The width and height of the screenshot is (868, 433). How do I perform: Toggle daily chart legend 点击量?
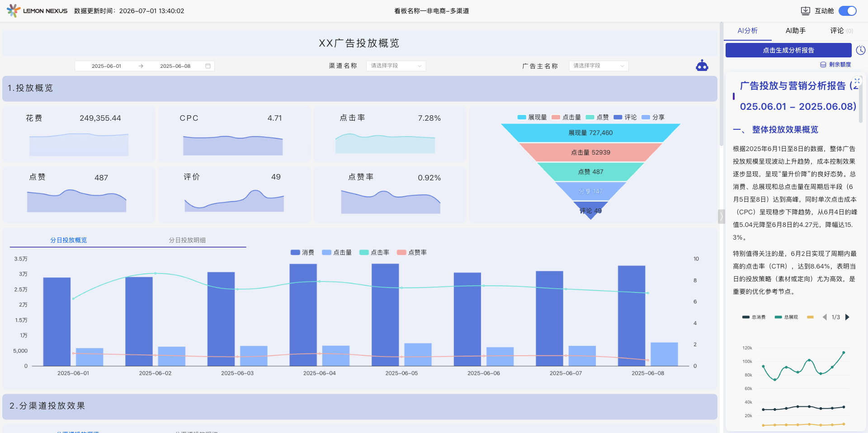[x=337, y=252]
